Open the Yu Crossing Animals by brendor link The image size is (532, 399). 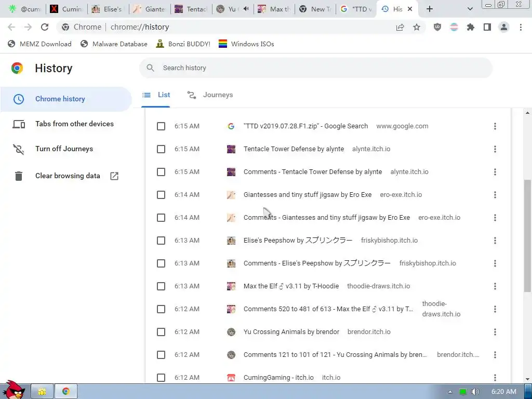(x=291, y=332)
